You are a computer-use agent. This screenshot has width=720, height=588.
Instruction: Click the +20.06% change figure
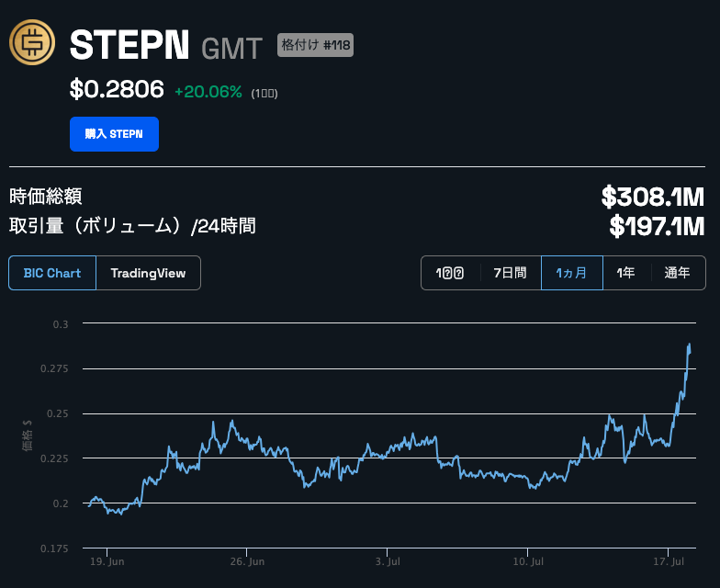coord(208,92)
